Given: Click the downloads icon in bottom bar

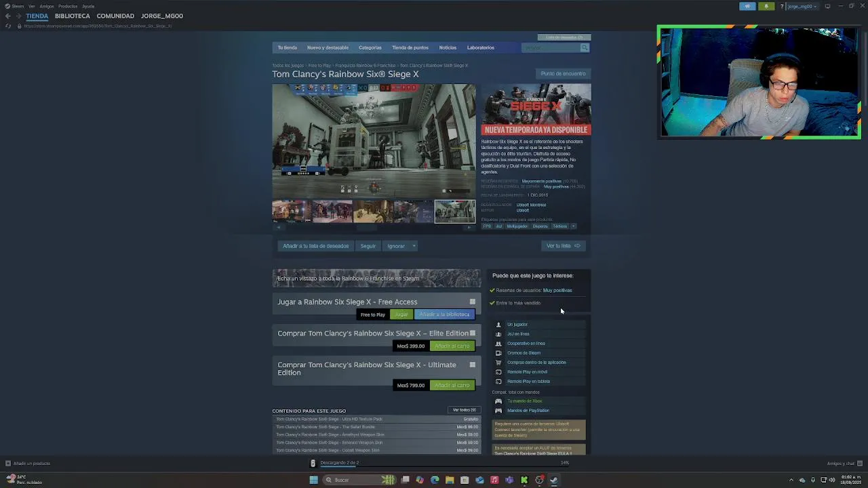Looking at the screenshot, I should click(x=313, y=464).
